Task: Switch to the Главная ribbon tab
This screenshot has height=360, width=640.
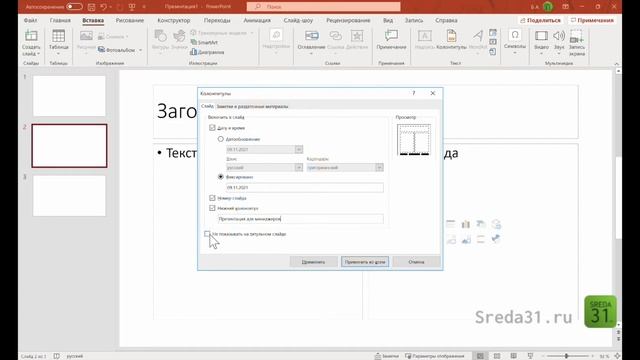Action: tap(60, 20)
